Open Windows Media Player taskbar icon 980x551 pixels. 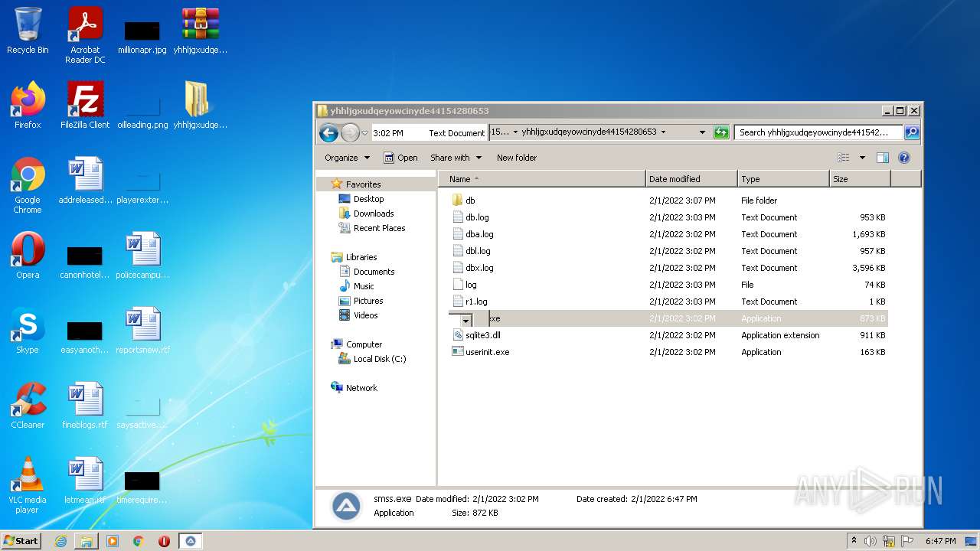[113, 541]
